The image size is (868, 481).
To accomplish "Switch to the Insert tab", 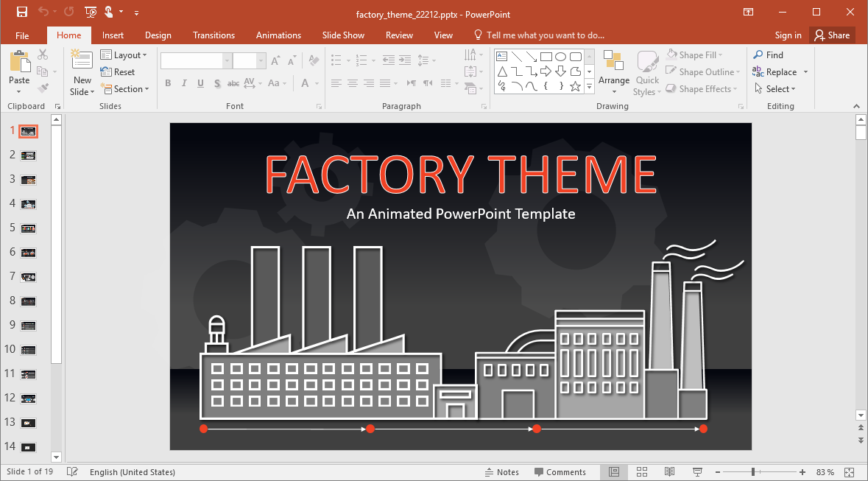I will 113,35.
